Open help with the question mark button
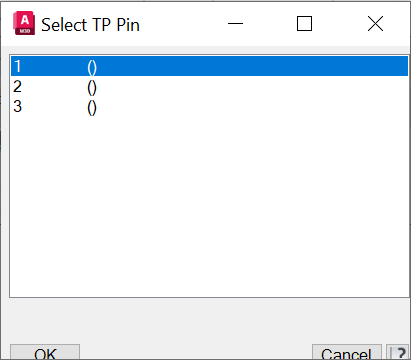This screenshot has width=411, height=360. coord(399,352)
